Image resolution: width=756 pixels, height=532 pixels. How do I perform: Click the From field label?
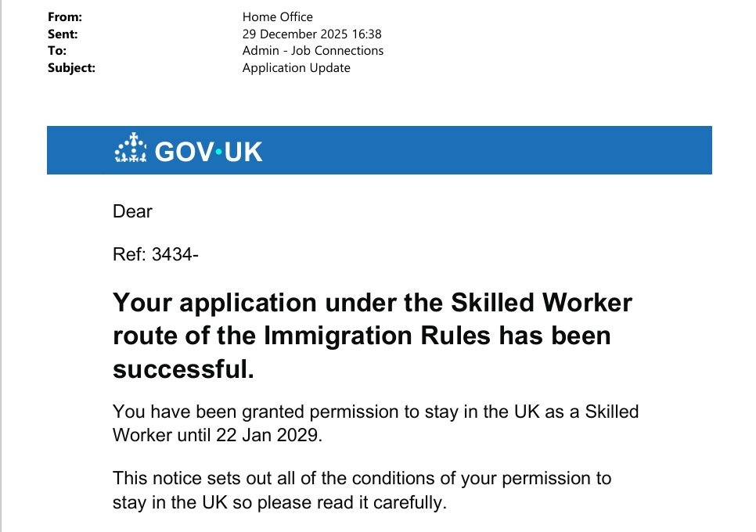[65, 16]
